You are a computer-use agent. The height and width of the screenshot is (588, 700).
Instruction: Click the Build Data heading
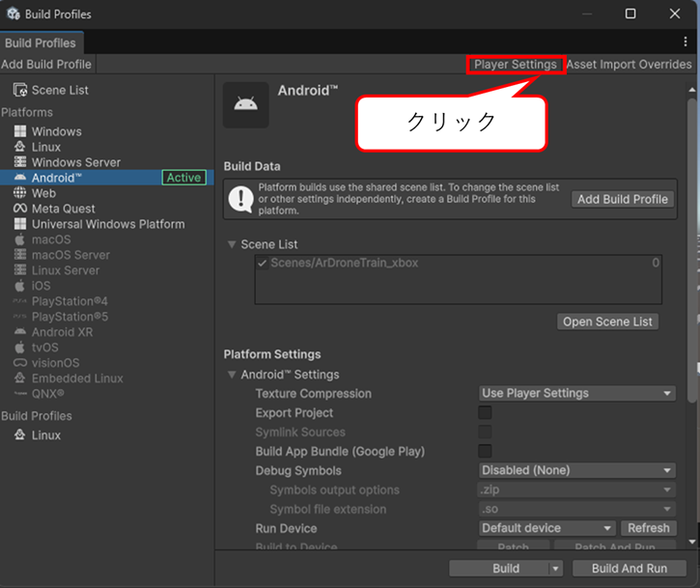(x=252, y=166)
